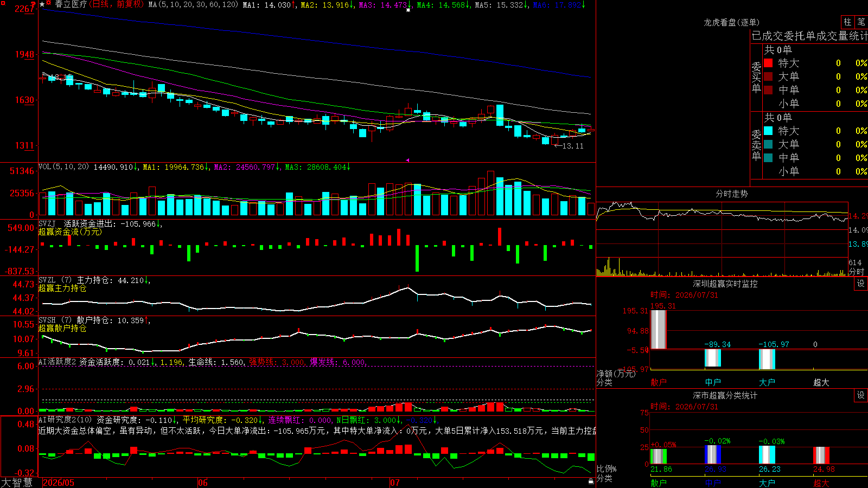Click the teal 大单 sell-order swatch
This screenshot has width=868, height=488.
pyautogui.click(x=768, y=144)
